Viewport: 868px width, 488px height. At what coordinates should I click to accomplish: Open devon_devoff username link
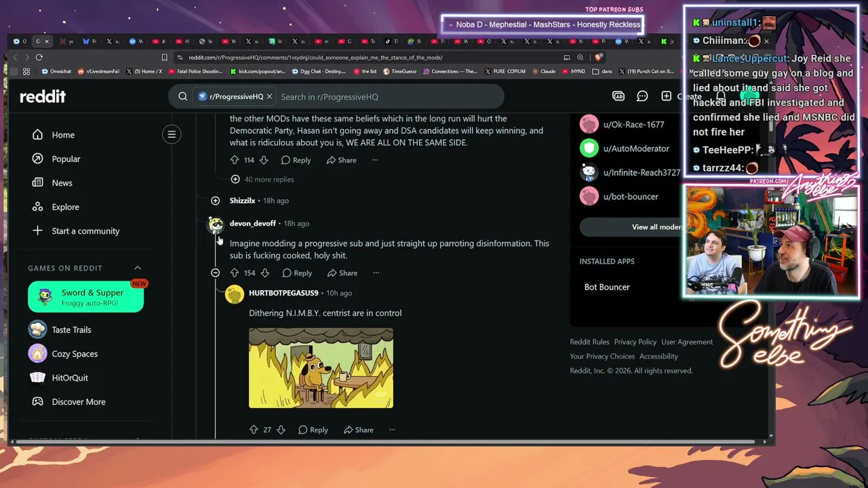coord(253,224)
